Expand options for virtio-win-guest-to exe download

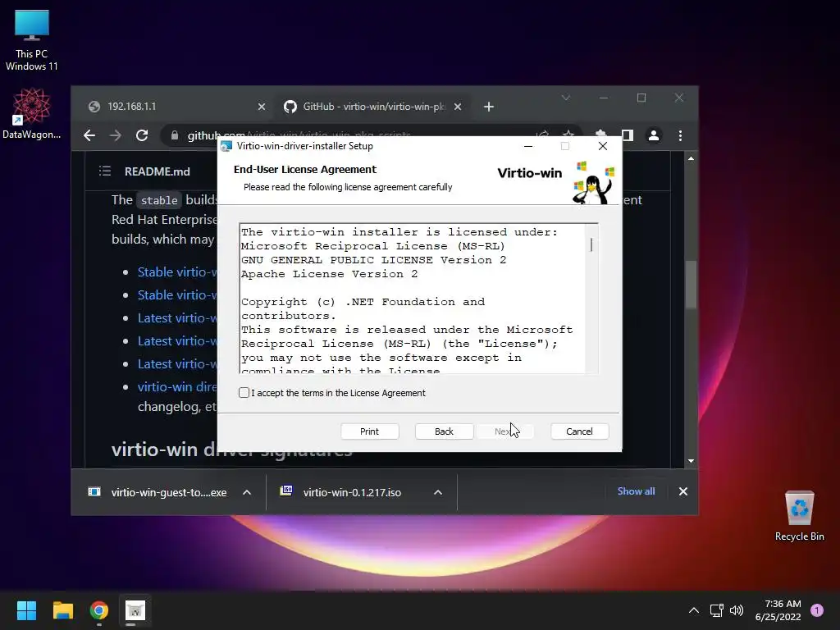247,492
